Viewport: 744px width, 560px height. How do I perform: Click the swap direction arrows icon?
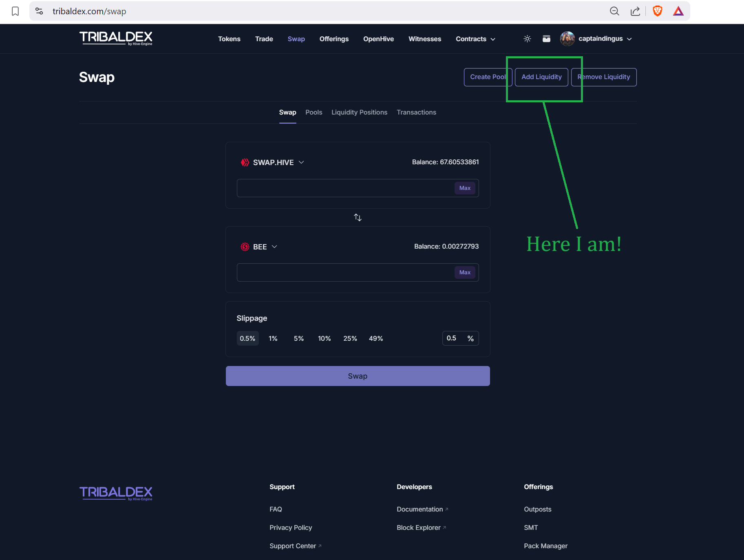point(358,217)
